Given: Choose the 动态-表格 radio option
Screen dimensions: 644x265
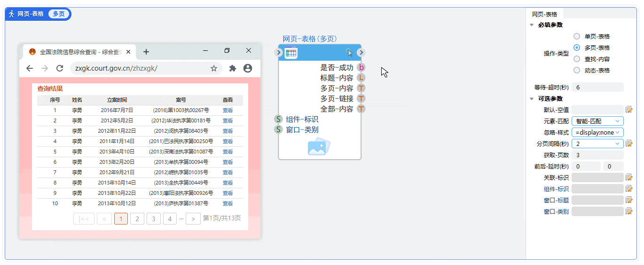Looking at the screenshot, I should 577,70.
